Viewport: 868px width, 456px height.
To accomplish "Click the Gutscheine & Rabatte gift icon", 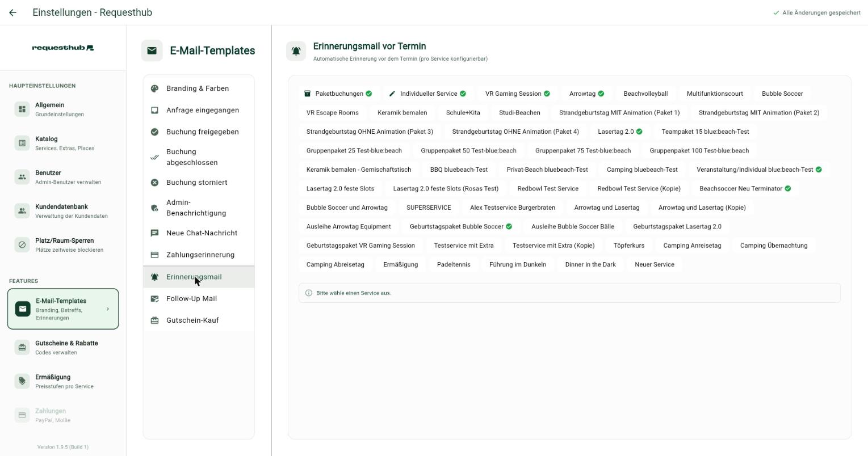I will point(22,347).
